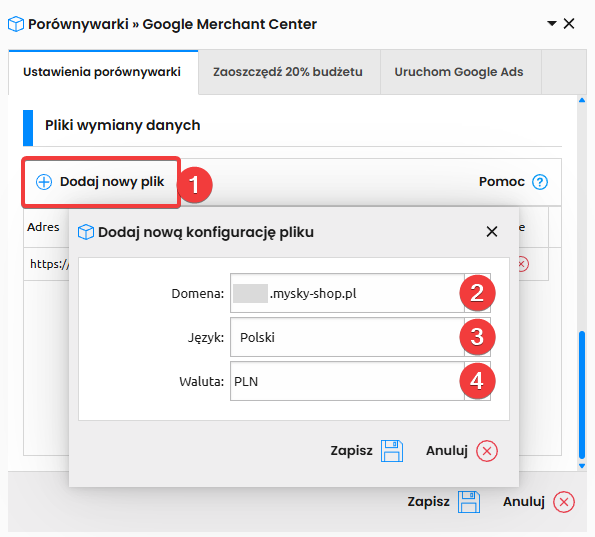Click the cube icon in the window title
Image resolution: width=595 pixels, height=537 pixels.
pos(16,24)
